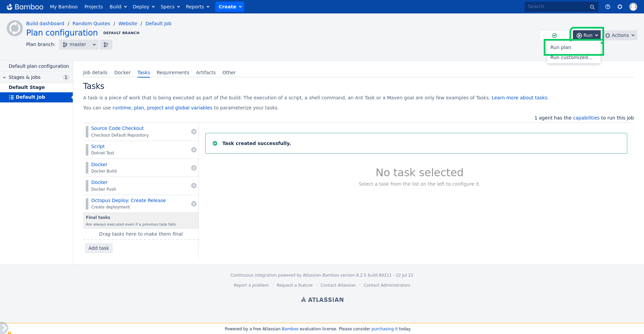Open the Deploy dropdown menu
The image size is (644, 334).
tap(144, 7)
